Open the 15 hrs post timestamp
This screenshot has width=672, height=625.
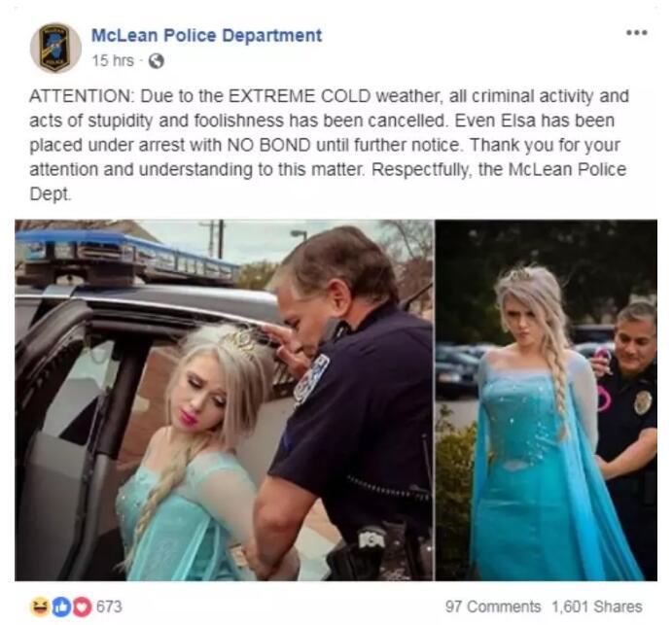[113, 61]
